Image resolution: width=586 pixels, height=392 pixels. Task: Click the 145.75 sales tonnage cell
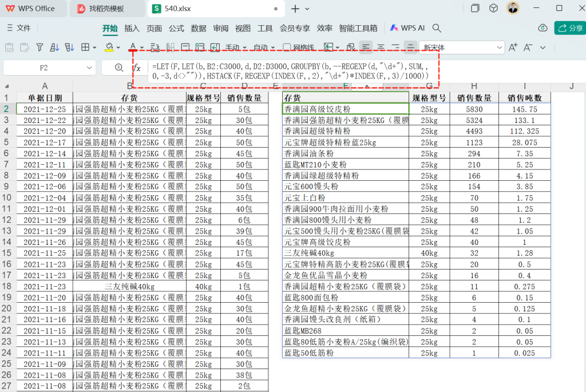[x=524, y=109]
